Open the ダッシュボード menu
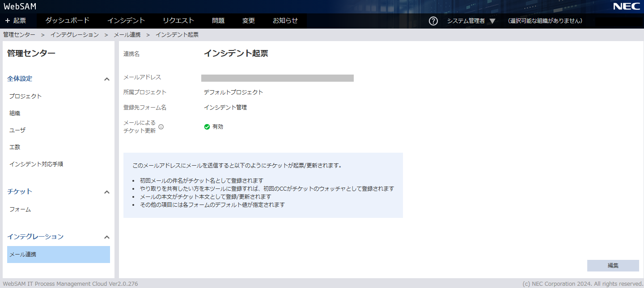The width and height of the screenshot is (644, 288). [68, 21]
